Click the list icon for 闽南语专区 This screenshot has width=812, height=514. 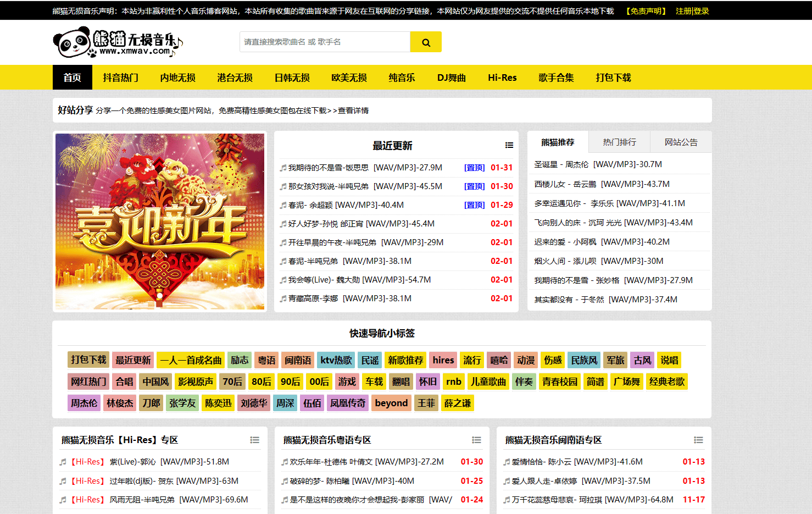[x=698, y=440]
